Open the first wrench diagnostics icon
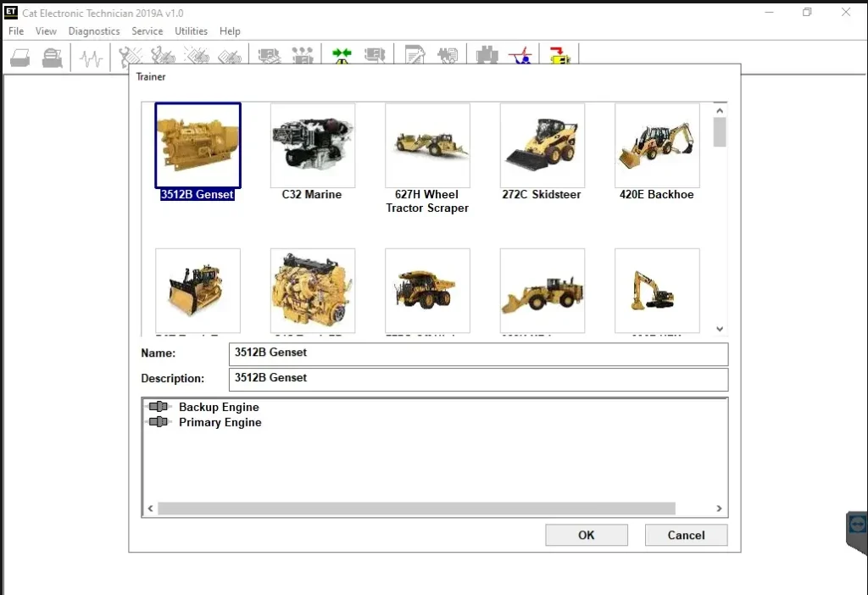The image size is (868, 595). pyautogui.click(x=129, y=55)
